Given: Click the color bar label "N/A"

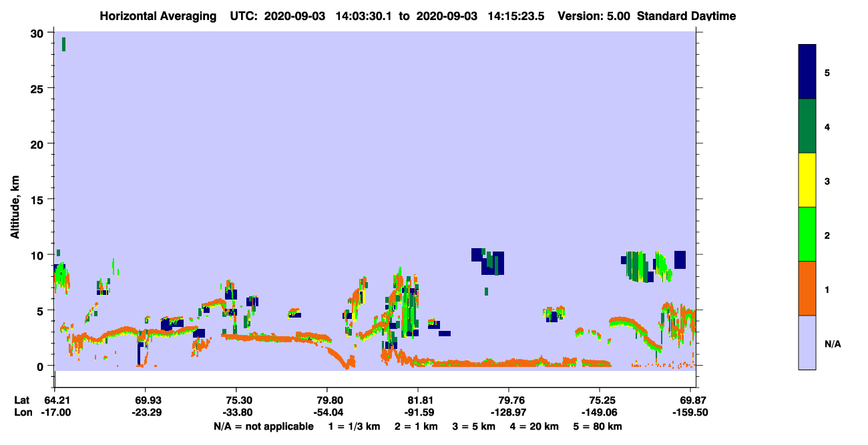Looking at the screenshot, I should coord(833,344).
